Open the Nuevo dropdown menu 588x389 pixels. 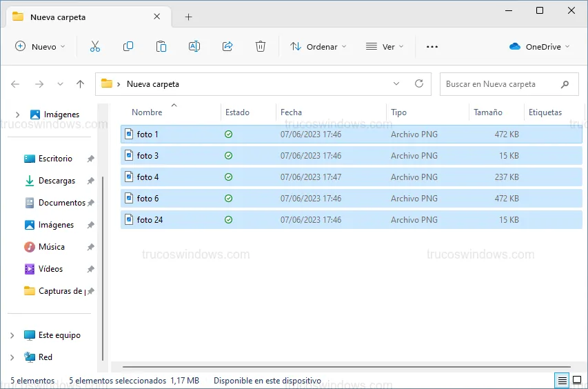tap(40, 46)
